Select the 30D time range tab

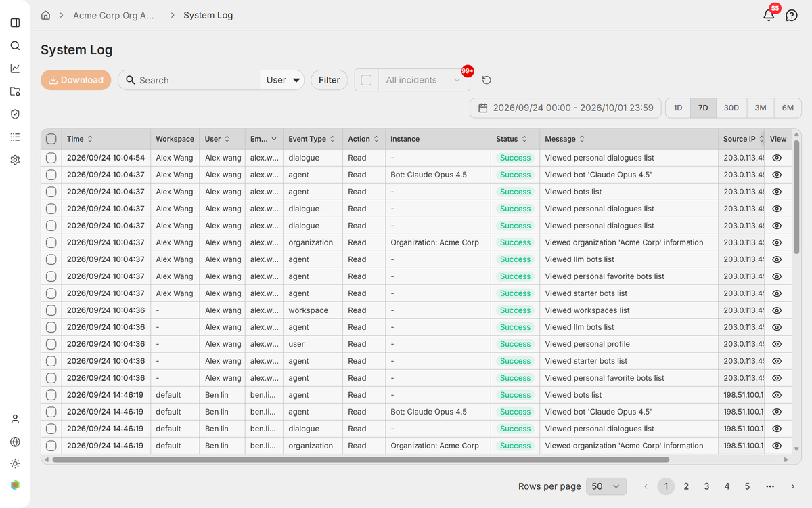pyautogui.click(x=731, y=108)
